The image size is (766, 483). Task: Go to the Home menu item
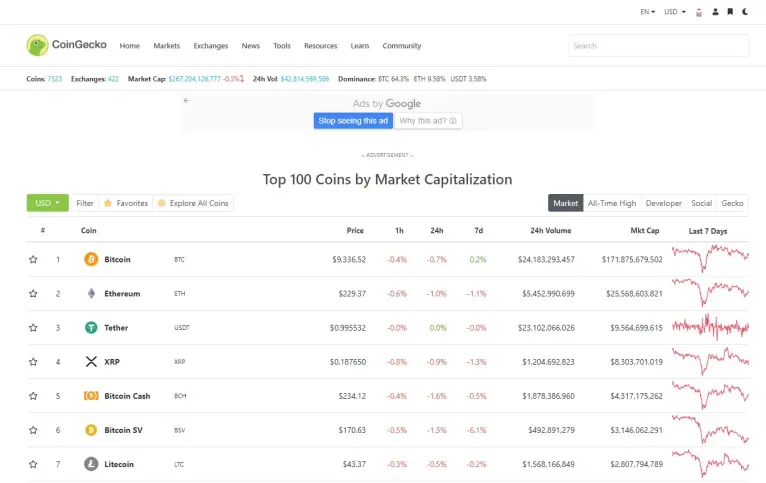[x=129, y=45]
